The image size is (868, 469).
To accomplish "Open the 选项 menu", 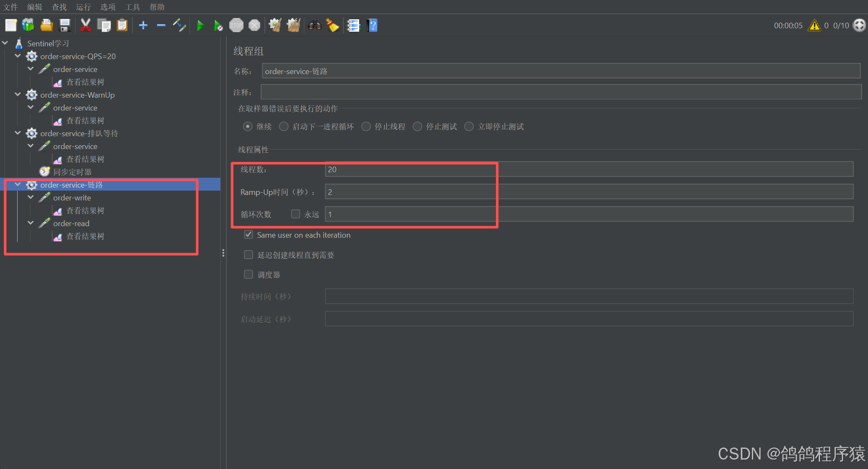I will 108,7.
